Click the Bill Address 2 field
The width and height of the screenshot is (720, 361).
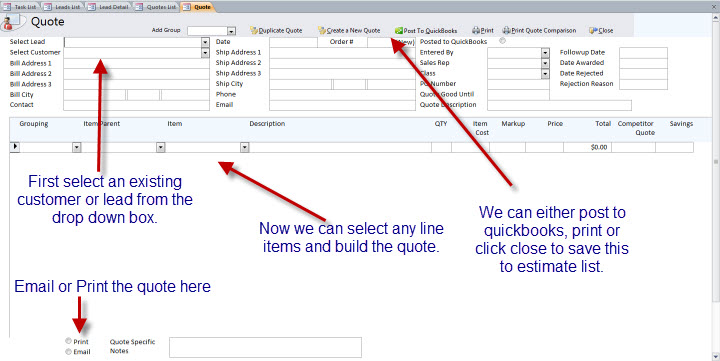[136, 74]
